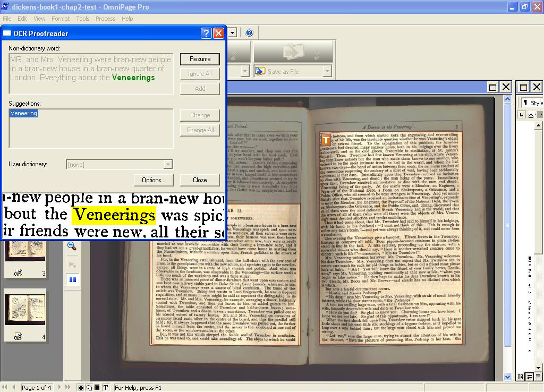544x392 pixels.
Task: Click text editor scrollbar up arrow
Action: tap(538, 125)
